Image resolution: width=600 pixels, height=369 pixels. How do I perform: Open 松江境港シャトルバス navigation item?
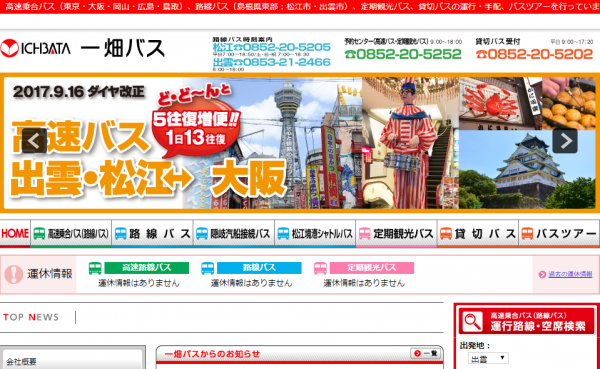click(x=315, y=233)
